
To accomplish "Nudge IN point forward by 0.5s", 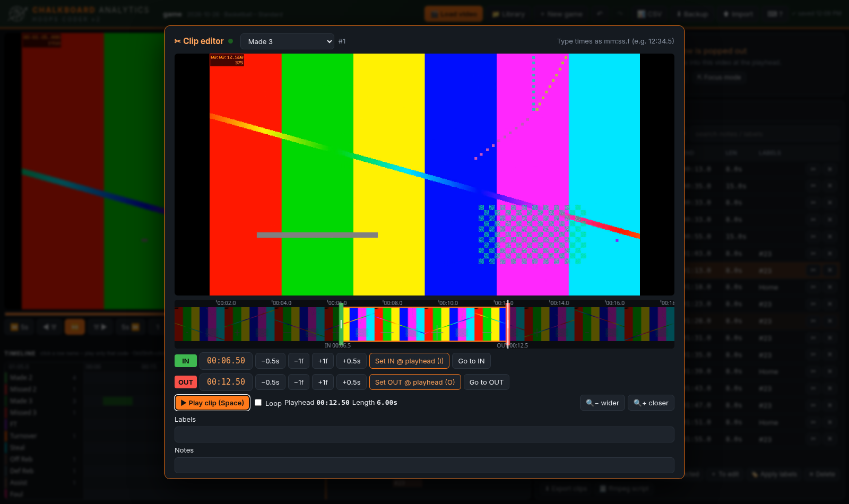I will pyautogui.click(x=351, y=361).
